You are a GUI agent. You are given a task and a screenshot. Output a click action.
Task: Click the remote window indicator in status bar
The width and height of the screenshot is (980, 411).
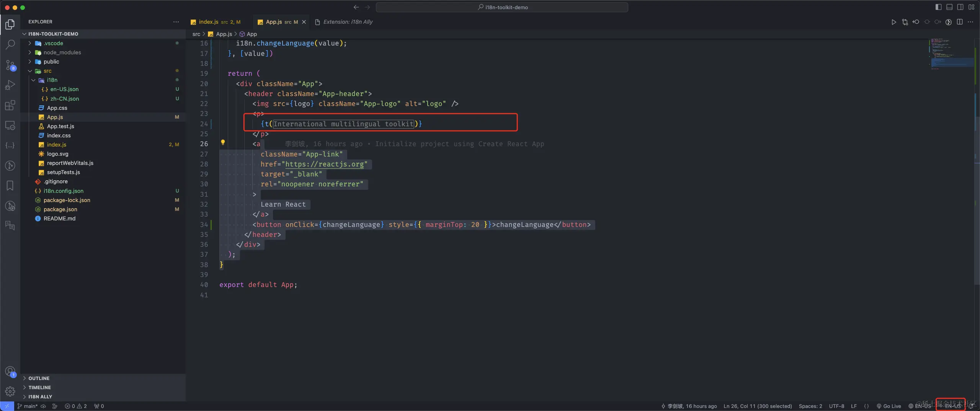click(x=7, y=406)
